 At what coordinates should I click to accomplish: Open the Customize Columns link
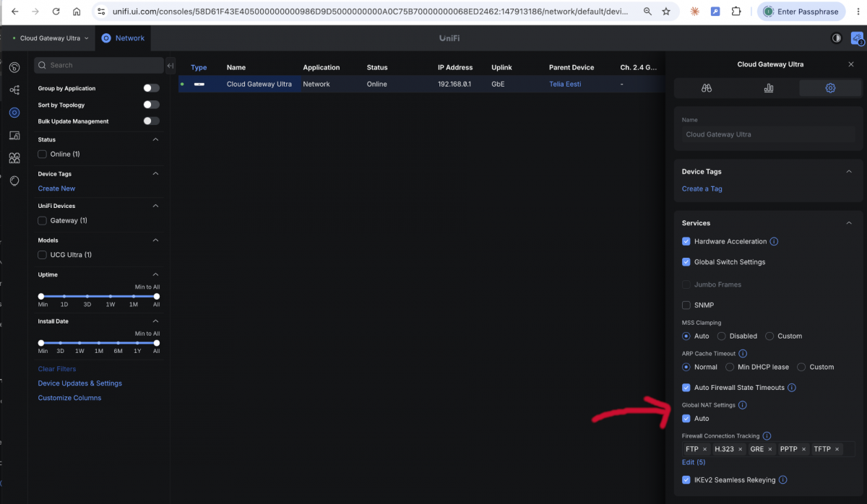pos(69,398)
